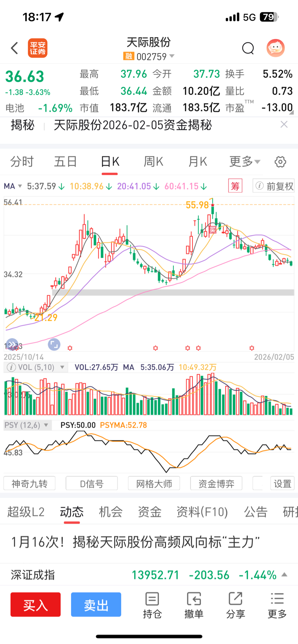
Task: Open 天际股份2026-02-05资金揭秘 link
Action: pos(133,125)
